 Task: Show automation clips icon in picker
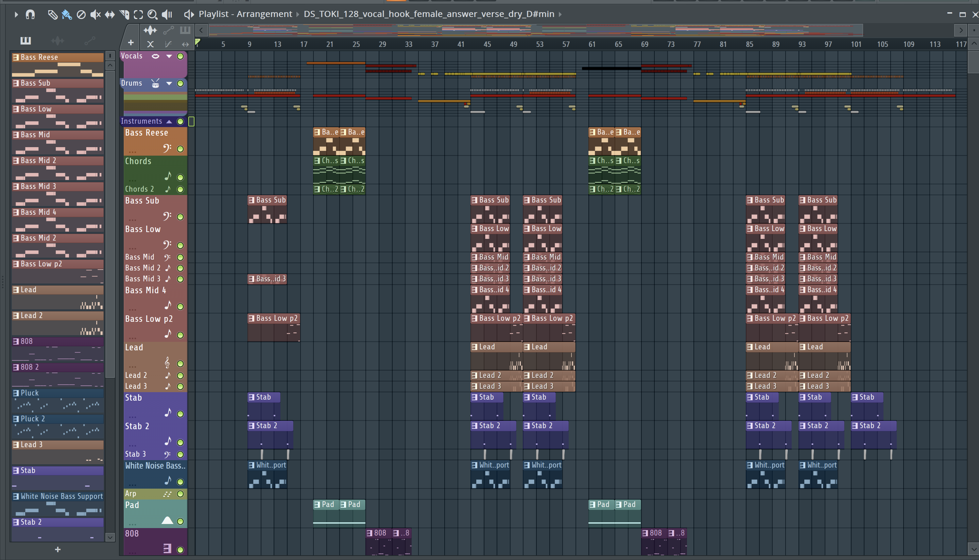[89, 40]
